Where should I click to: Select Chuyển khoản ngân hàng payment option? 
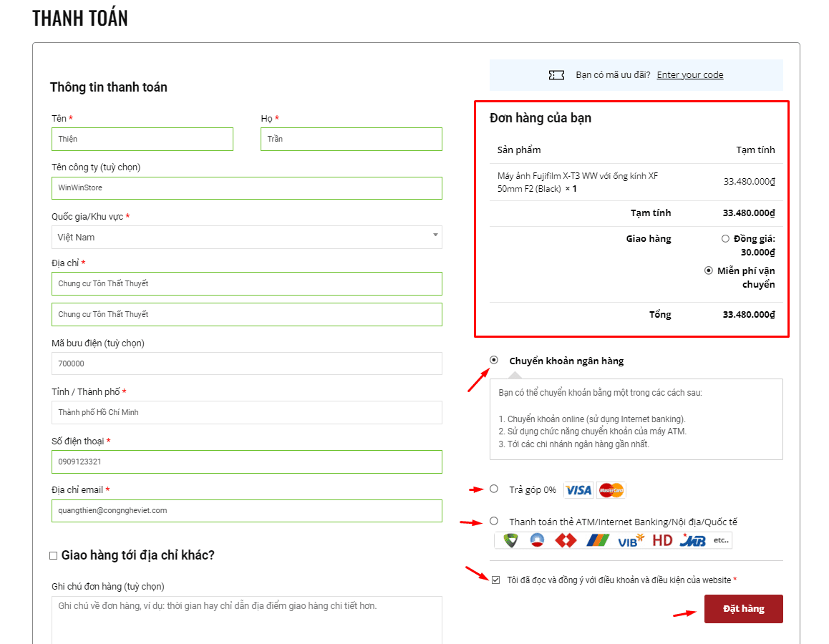pyautogui.click(x=494, y=361)
